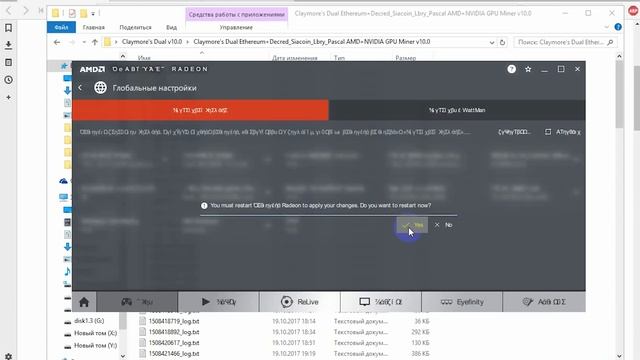Select file 1508418892_log.txt
The height and width of the screenshot is (360, 640).
(x=174, y=332)
